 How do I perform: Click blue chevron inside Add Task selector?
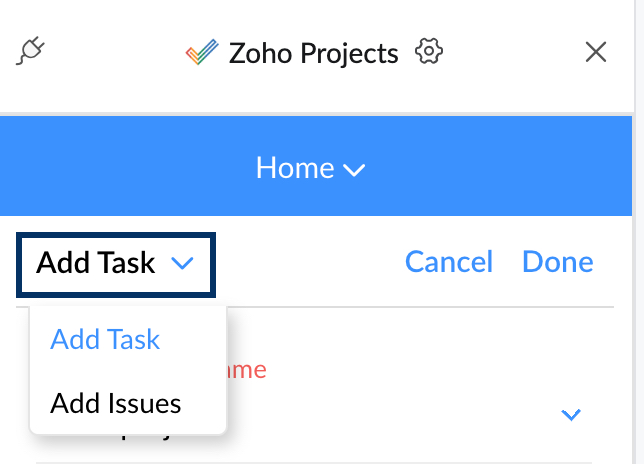pos(182,263)
